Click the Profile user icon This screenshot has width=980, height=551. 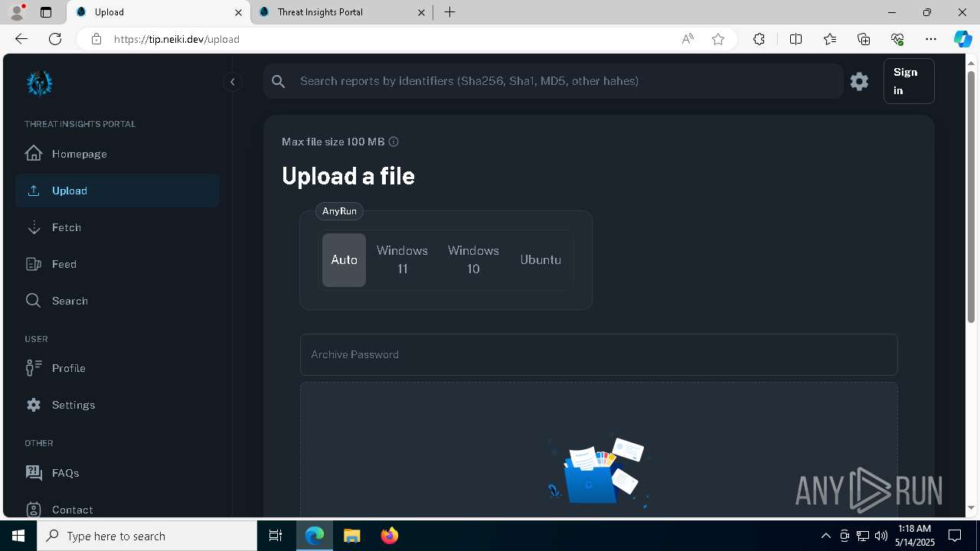[x=34, y=368]
